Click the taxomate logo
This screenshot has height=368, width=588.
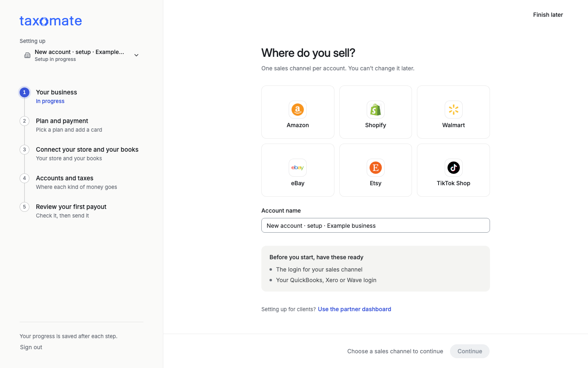coord(51,21)
